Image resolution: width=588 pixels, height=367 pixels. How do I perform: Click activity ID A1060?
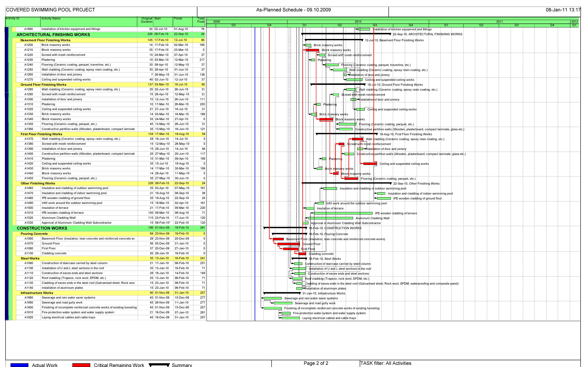coord(29,239)
